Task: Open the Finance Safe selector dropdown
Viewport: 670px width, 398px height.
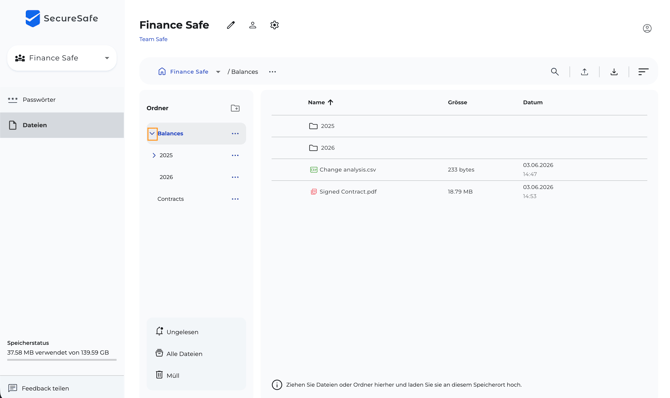Action: click(62, 58)
